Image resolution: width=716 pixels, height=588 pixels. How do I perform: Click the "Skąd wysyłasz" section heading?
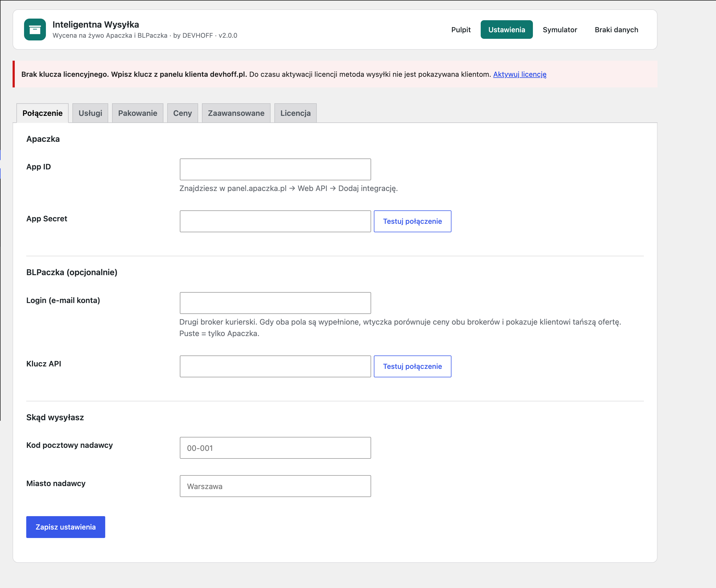[55, 417]
